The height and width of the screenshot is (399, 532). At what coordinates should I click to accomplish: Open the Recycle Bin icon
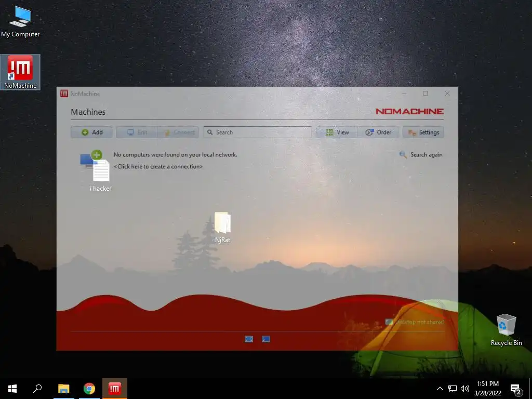pyautogui.click(x=506, y=330)
